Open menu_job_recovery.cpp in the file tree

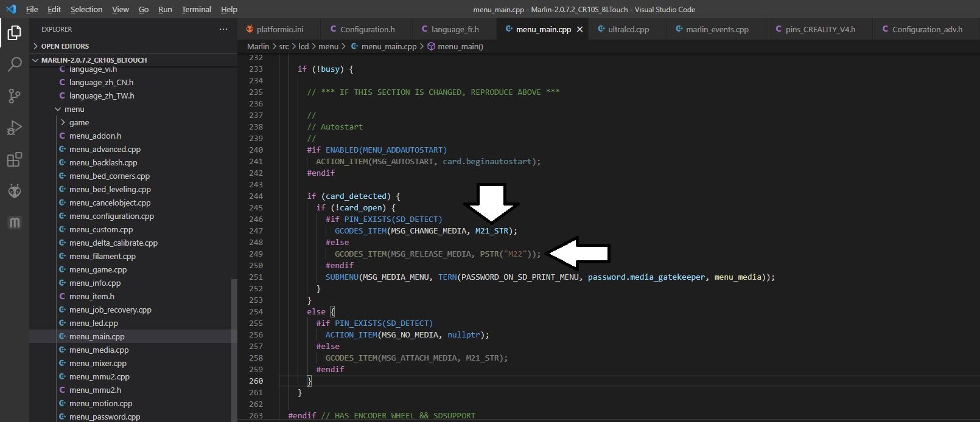(x=133, y=310)
